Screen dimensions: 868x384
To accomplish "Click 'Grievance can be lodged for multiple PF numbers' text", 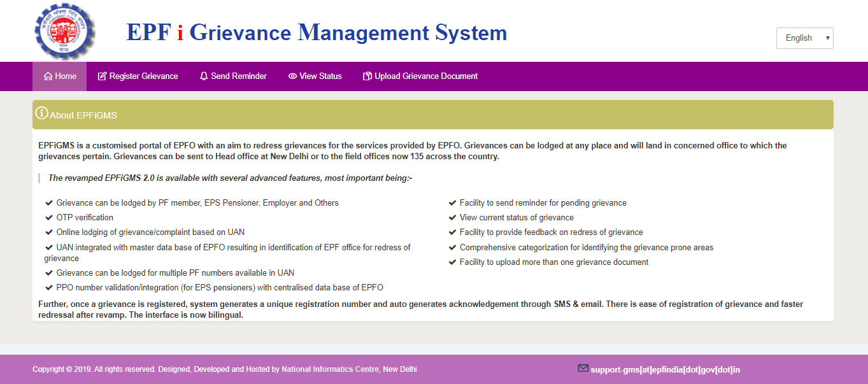I will (175, 273).
